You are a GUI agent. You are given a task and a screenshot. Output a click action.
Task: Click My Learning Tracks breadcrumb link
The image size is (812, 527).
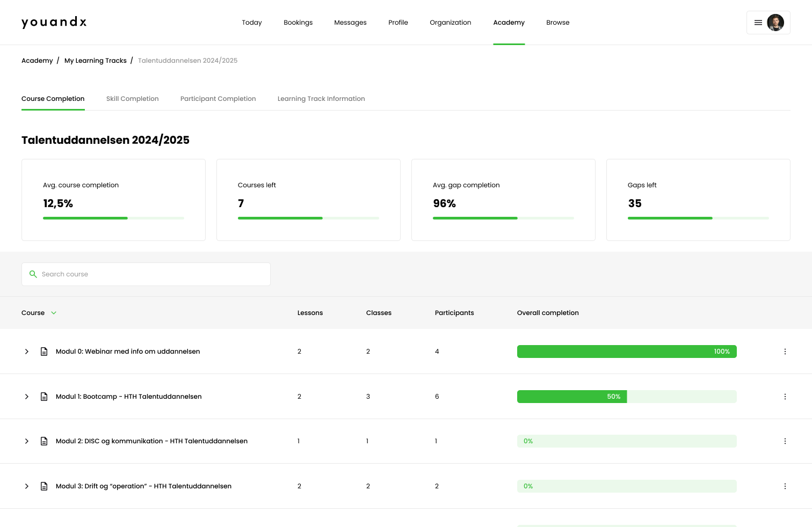coord(96,61)
